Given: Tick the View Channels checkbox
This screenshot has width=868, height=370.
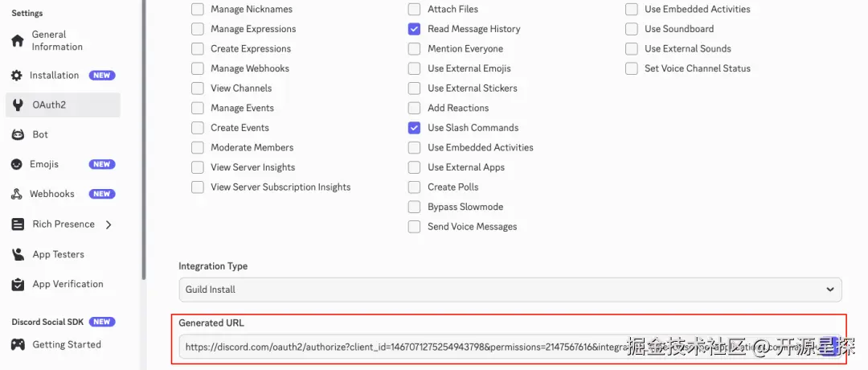Looking at the screenshot, I should (x=198, y=88).
